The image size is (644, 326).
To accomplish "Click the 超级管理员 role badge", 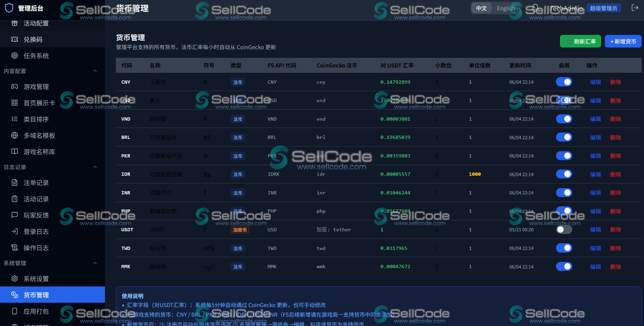I will point(603,8).
